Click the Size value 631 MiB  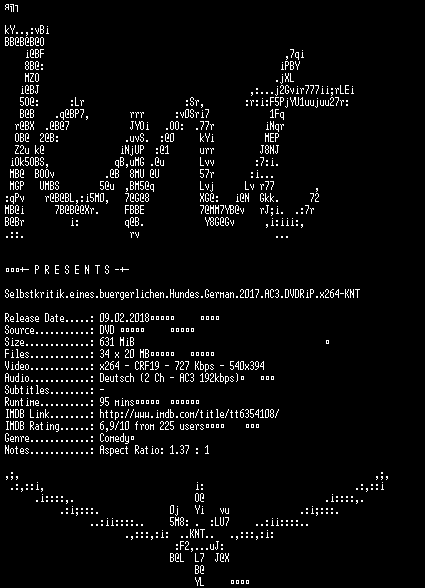click(x=117, y=342)
